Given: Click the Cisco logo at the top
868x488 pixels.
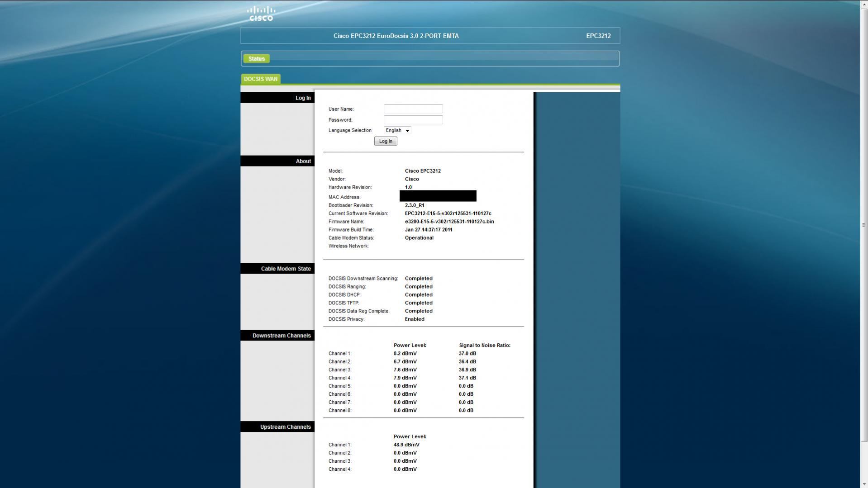Looking at the screenshot, I should click(x=261, y=14).
